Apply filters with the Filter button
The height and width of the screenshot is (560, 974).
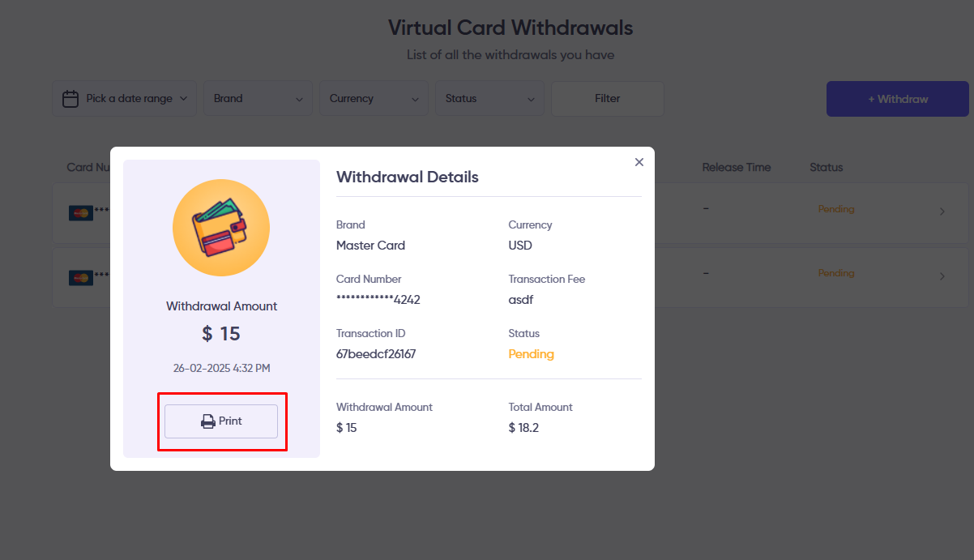tap(607, 99)
